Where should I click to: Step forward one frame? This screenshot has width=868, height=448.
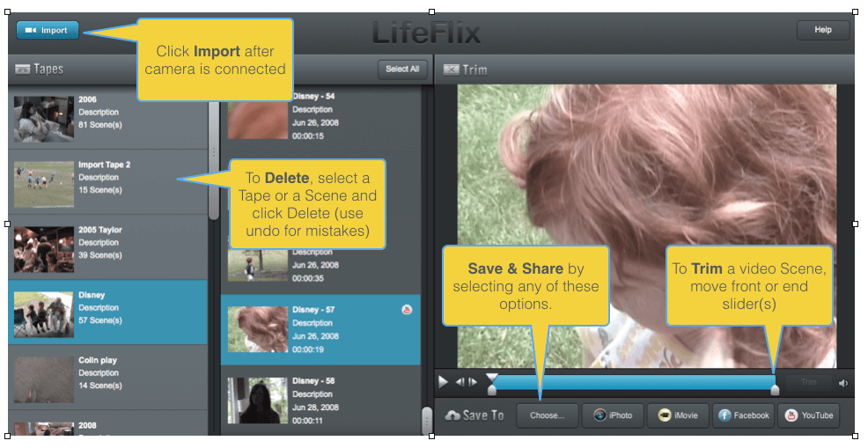point(472,382)
